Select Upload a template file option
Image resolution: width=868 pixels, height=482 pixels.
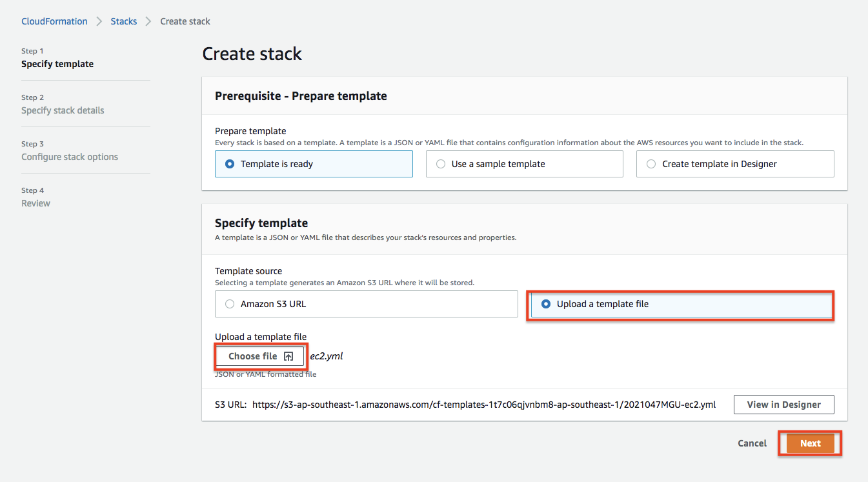[x=681, y=304]
